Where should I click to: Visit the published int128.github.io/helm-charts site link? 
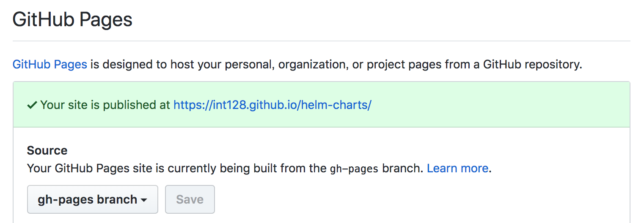(x=272, y=105)
